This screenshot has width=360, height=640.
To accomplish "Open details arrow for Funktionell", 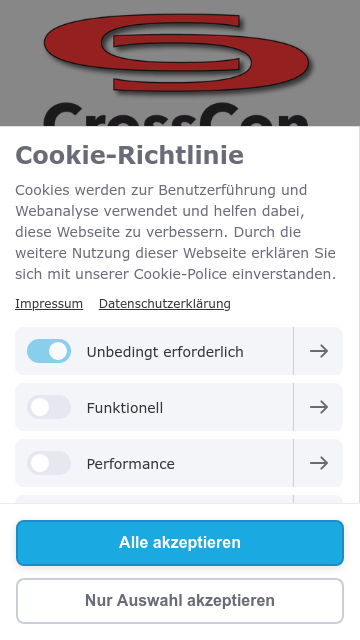I will [x=318, y=407].
